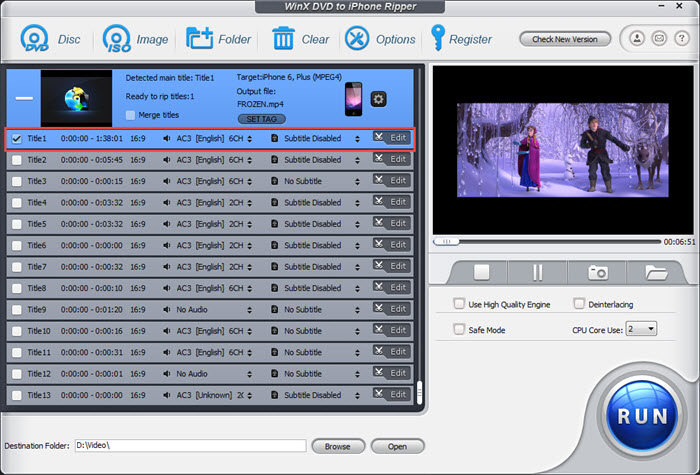700x475 pixels.
Task: Open the Title12 subtitle selector
Action: tap(357, 374)
